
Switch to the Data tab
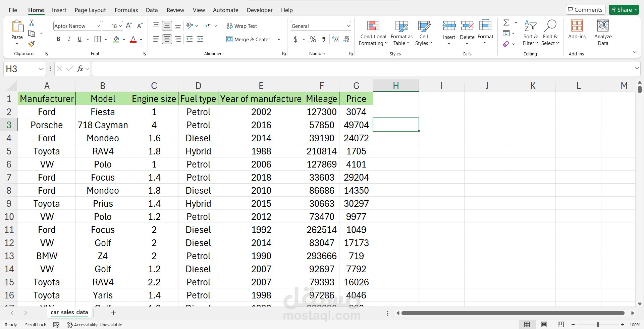click(152, 10)
